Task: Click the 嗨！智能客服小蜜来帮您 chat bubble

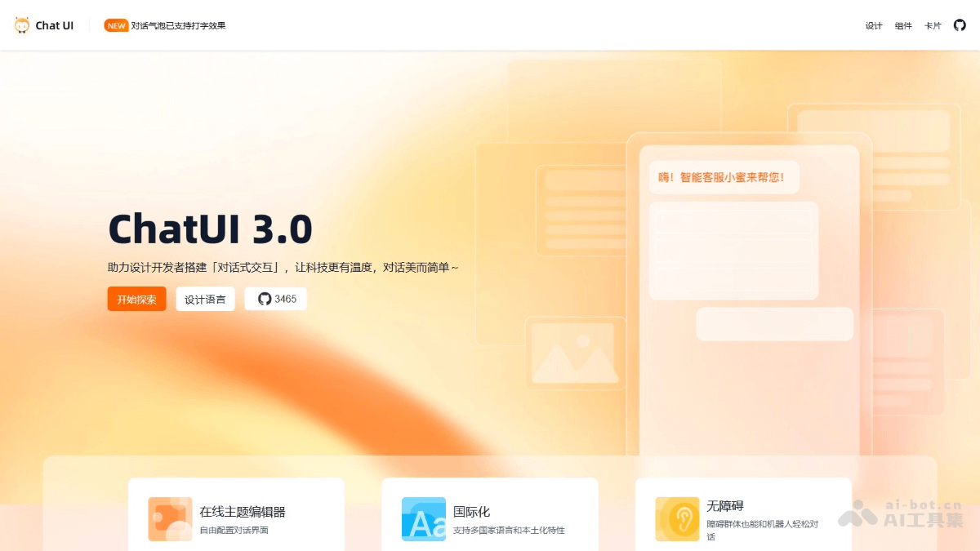Action: point(724,177)
